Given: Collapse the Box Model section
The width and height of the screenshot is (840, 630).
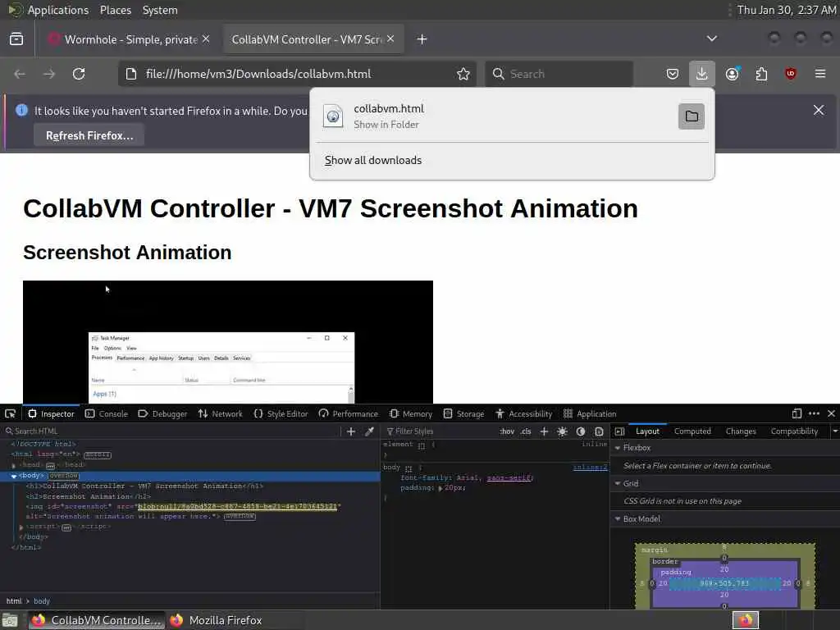Looking at the screenshot, I should 618,519.
